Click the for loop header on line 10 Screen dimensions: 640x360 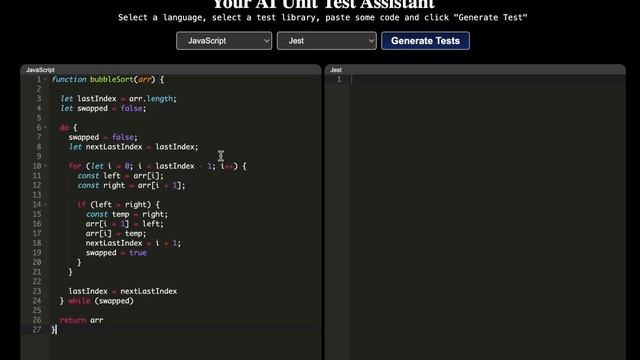point(158,166)
